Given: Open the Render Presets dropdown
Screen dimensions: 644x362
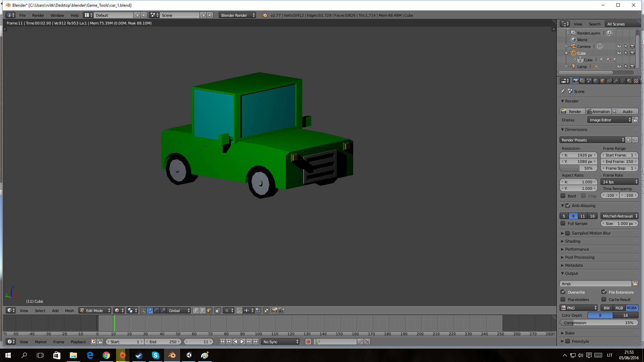Looking at the screenshot, I should pos(592,140).
